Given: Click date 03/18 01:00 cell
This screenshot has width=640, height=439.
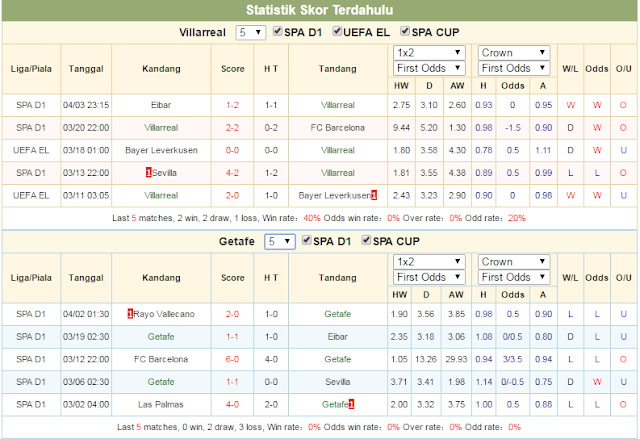Looking at the screenshot, I should 86,150.
